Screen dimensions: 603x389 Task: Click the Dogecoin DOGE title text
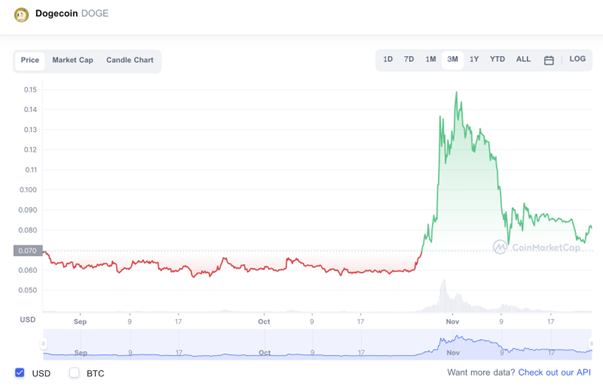coord(72,13)
